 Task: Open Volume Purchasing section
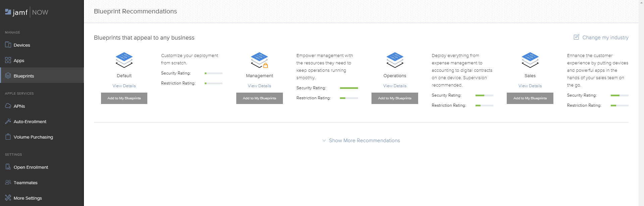[x=33, y=137]
